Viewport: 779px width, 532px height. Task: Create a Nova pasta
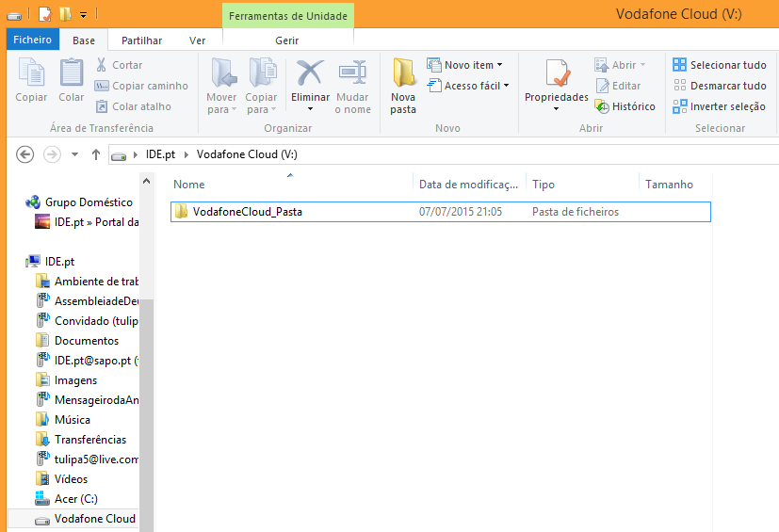click(403, 87)
